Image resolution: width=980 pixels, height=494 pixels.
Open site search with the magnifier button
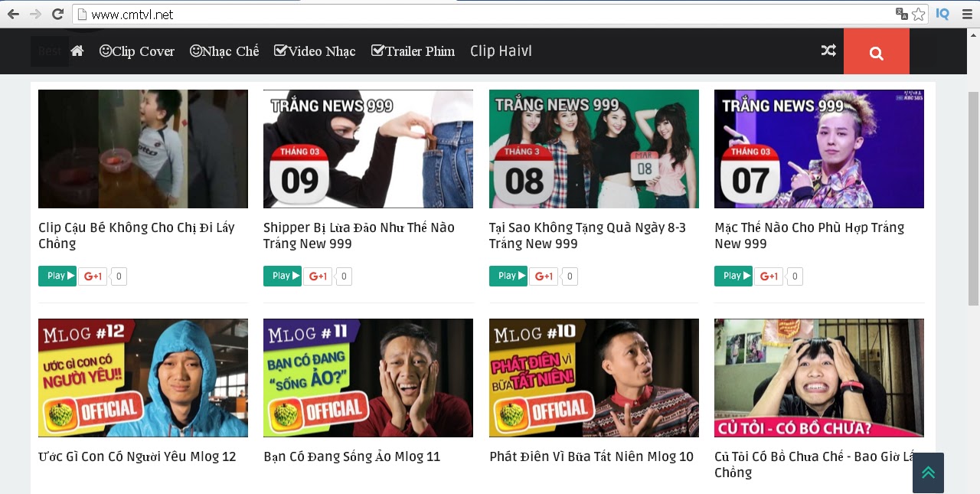tap(877, 51)
